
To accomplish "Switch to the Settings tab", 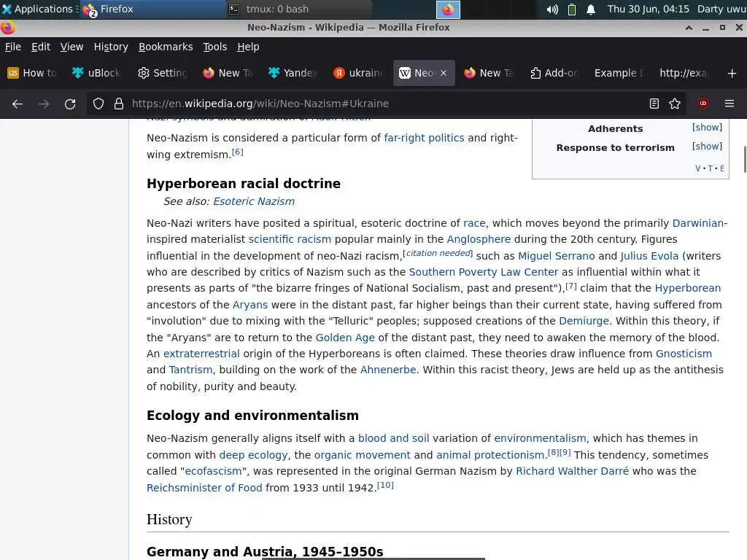I will pos(163,73).
